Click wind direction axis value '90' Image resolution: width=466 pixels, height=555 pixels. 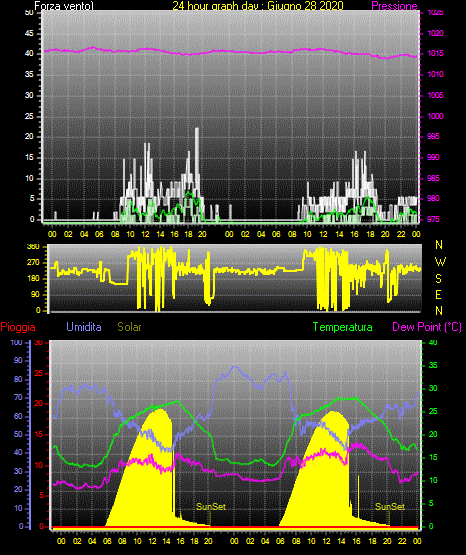click(35, 294)
